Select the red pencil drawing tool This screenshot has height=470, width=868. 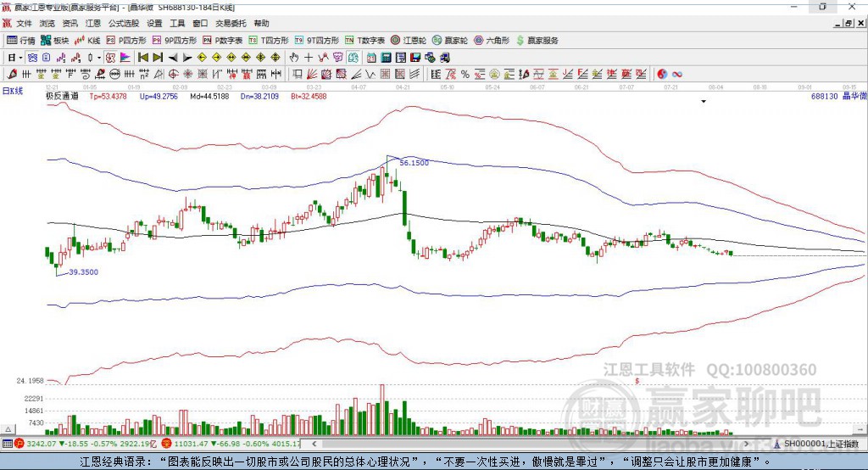[12, 74]
